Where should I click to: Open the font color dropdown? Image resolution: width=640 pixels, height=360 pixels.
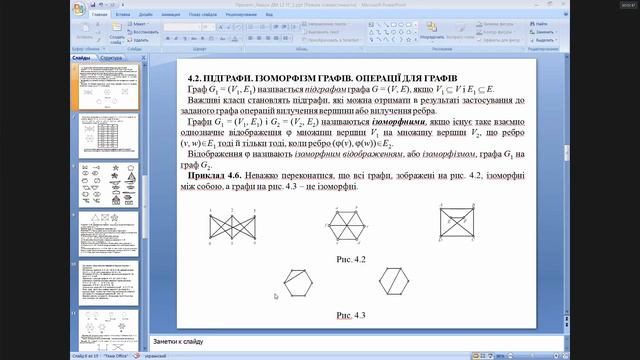[235, 39]
